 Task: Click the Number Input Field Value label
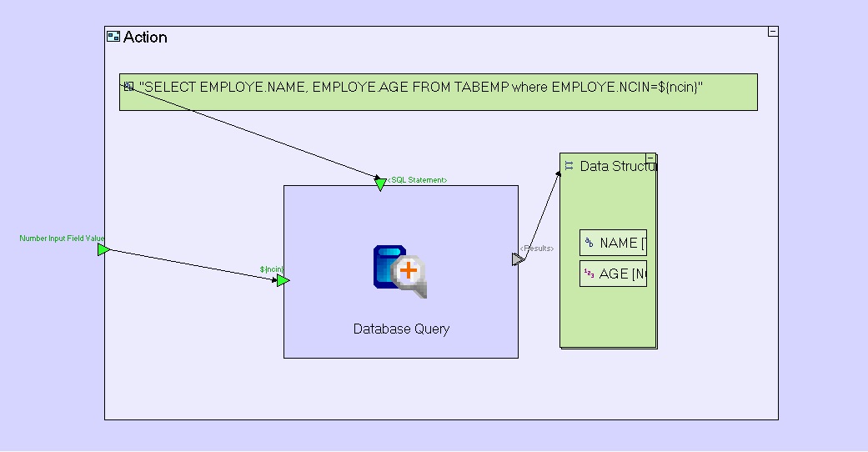coord(62,239)
